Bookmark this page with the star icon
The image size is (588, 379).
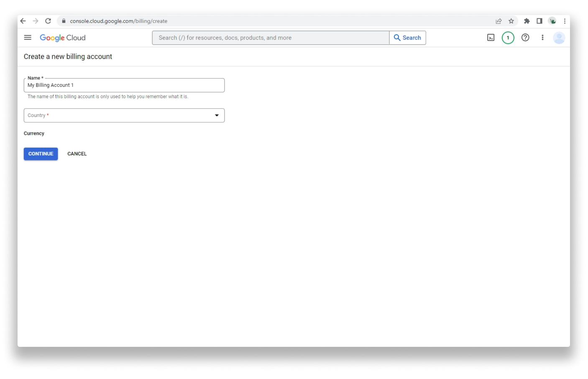pyautogui.click(x=511, y=21)
